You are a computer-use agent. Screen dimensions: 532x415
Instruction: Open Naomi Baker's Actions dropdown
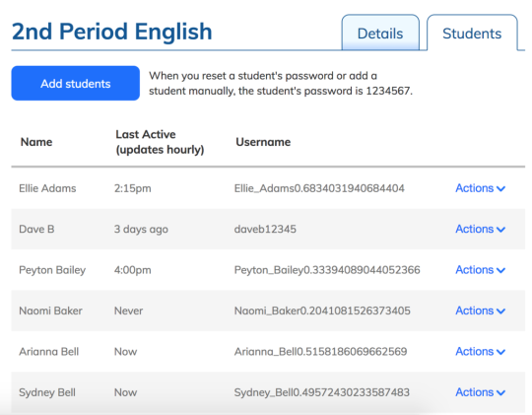480,311
